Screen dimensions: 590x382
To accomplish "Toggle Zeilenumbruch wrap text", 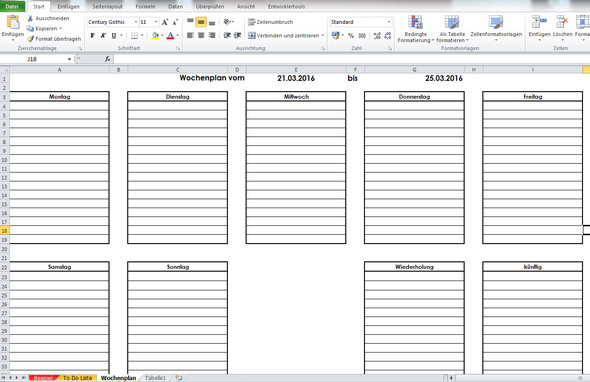I will (271, 22).
